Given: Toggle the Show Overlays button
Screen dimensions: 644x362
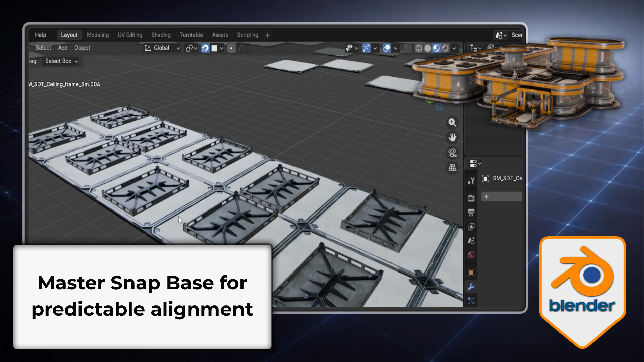Looking at the screenshot, I should click(x=387, y=48).
